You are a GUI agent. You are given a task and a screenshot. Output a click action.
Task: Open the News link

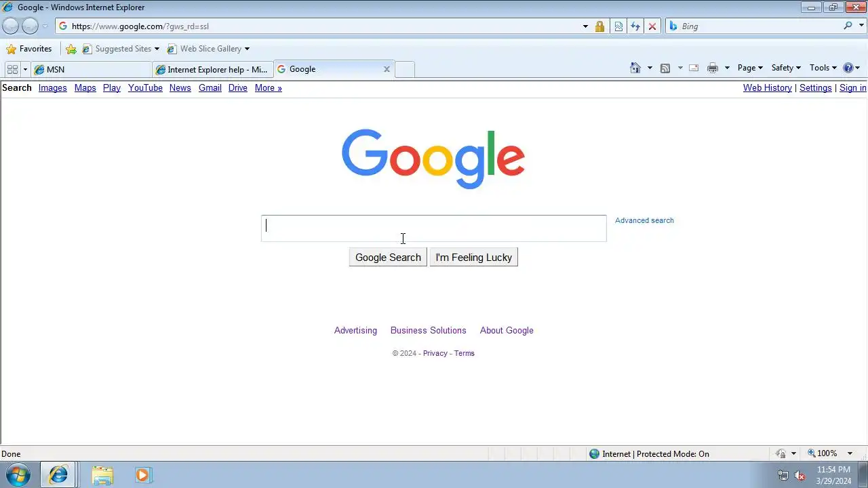180,88
